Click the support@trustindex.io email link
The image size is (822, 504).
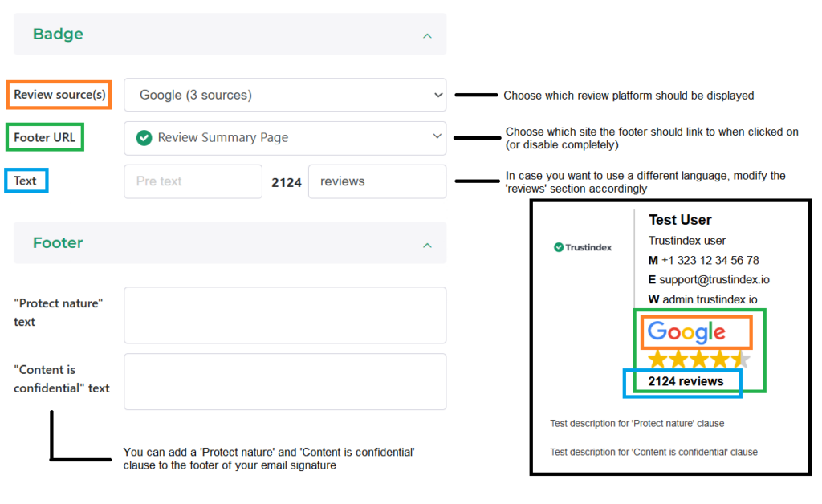714,280
